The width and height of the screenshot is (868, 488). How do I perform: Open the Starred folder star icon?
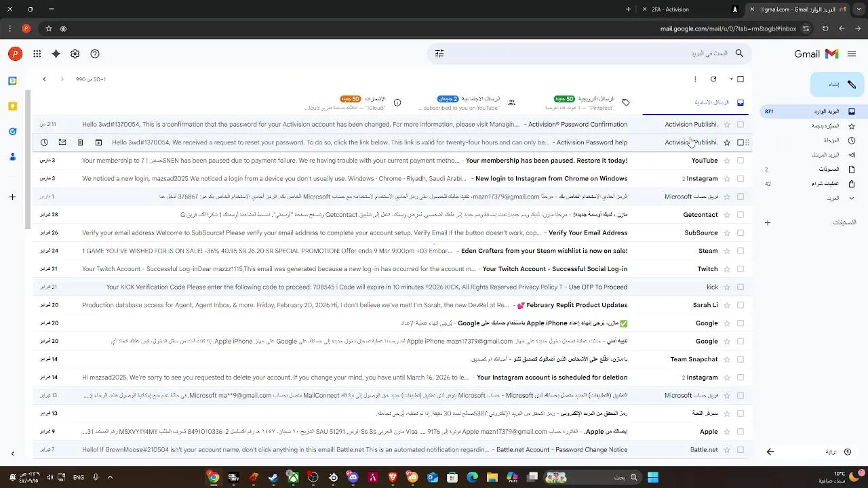tap(852, 126)
